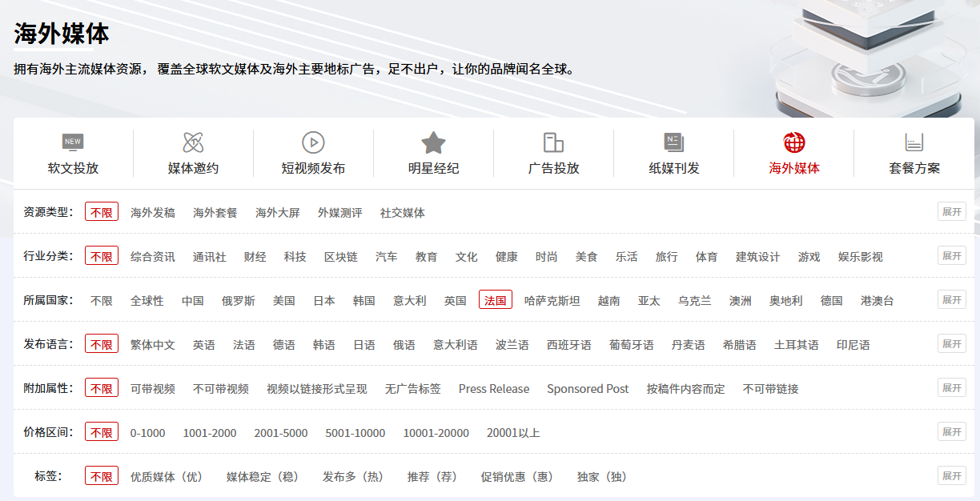Pick the 5001-10000 price range

pyautogui.click(x=355, y=433)
